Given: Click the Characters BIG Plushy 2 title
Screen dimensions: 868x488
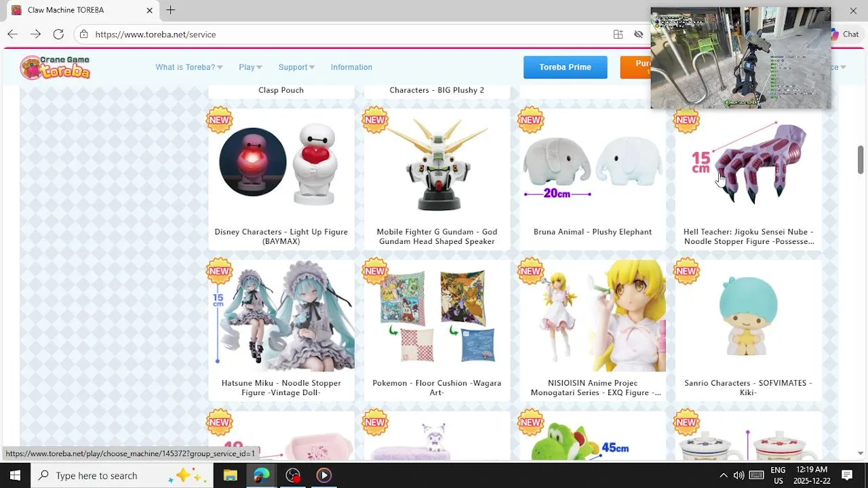Looking at the screenshot, I should pos(437,90).
